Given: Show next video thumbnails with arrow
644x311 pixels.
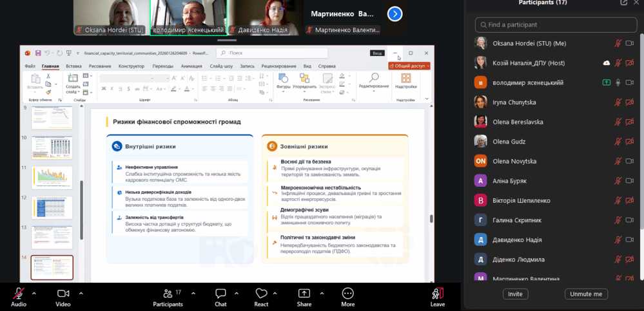Looking at the screenshot, I should [x=395, y=14].
